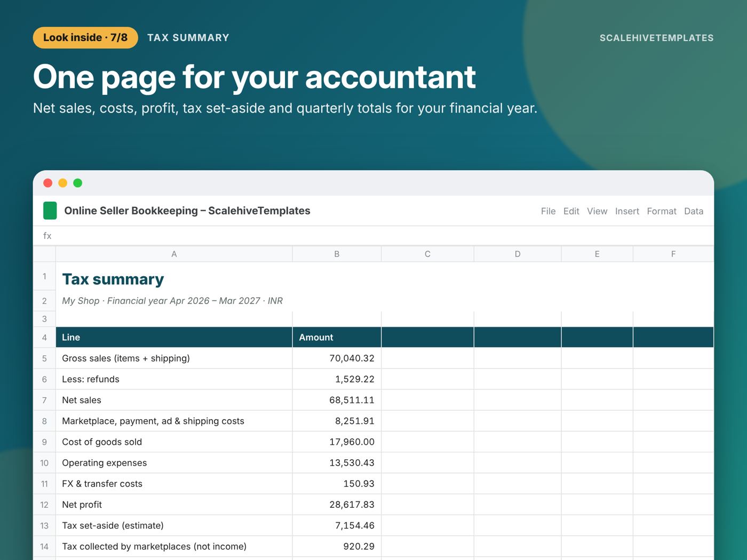Open the File menu
This screenshot has width=747, height=560.
tap(548, 211)
